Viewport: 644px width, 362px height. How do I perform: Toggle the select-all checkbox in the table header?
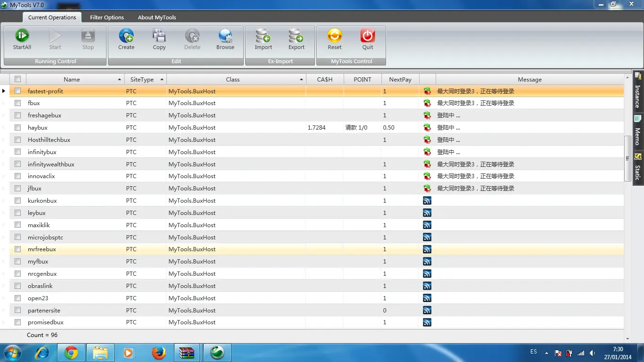(x=17, y=79)
